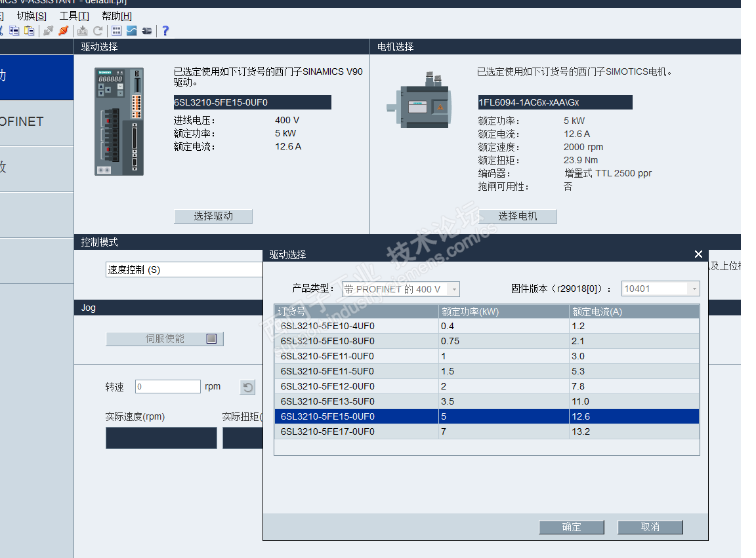The image size is (756, 558).
Task: Select row 6SL3210-5FE10-8UF0
Action: (487, 341)
